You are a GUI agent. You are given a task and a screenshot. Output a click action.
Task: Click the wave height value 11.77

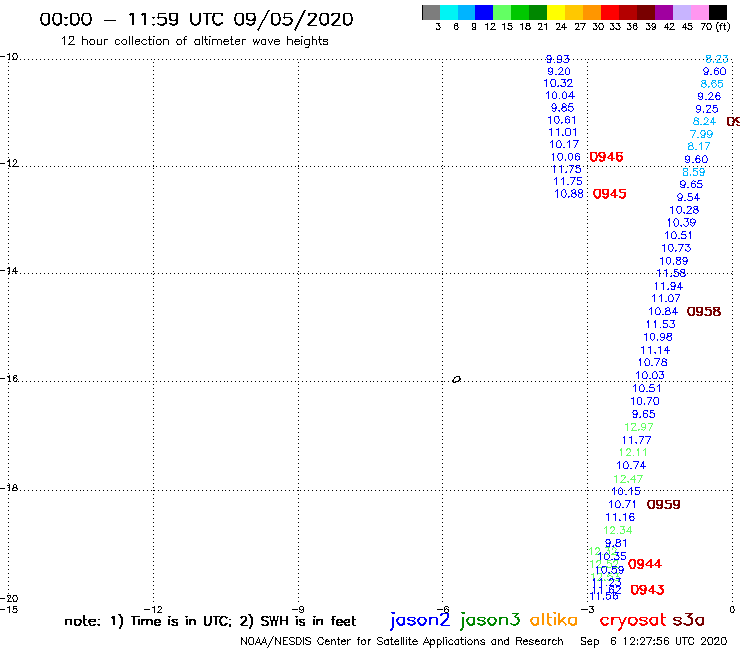637,440
